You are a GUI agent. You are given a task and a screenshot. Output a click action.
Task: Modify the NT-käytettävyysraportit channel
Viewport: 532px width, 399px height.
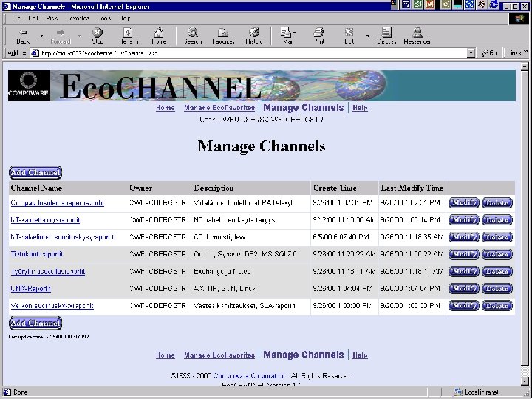[x=464, y=220]
